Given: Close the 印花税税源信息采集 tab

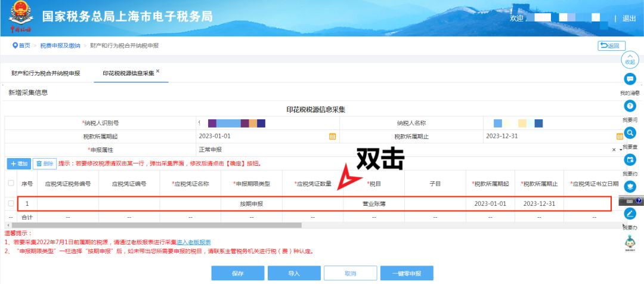Looking at the screenshot, I should pos(158,71).
